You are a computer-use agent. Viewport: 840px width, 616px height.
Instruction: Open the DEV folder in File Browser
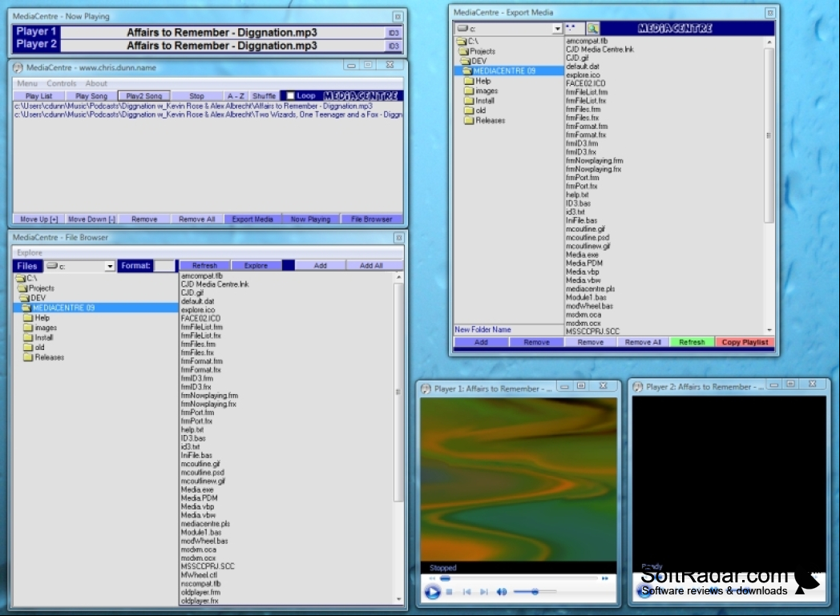pyautogui.click(x=34, y=298)
